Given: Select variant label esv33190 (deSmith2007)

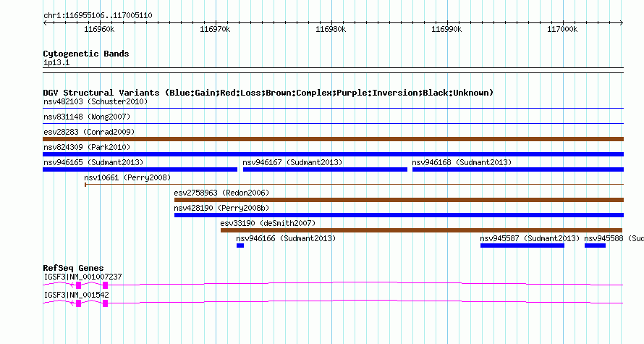Looking at the screenshot, I should (x=268, y=223).
